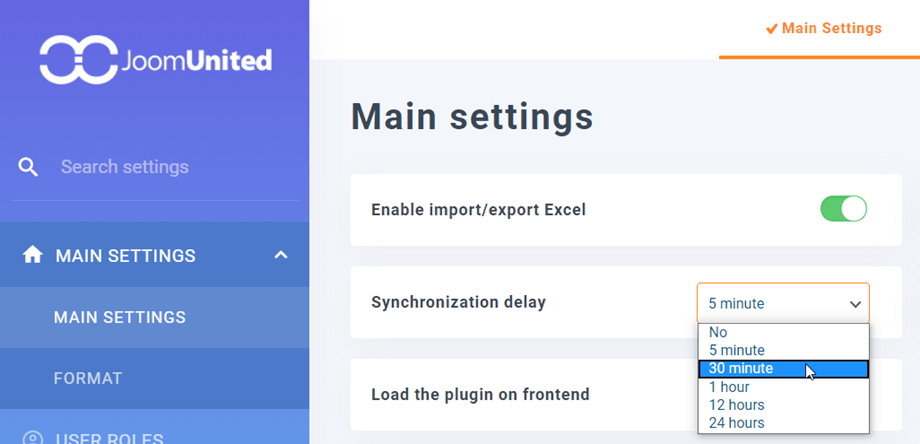The image size is (920, 444).
Task: Click the search magnifier icon
Action: 28,167
